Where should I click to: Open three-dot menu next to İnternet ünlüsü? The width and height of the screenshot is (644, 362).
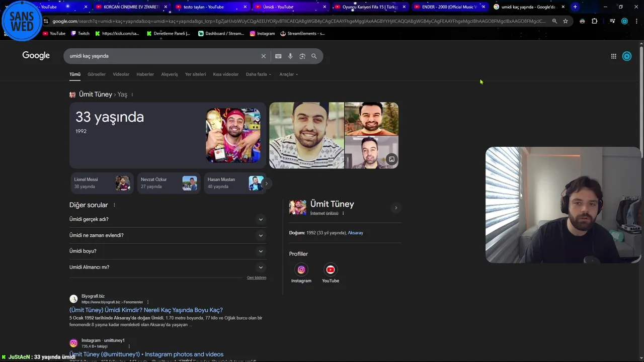click(343, 214)
